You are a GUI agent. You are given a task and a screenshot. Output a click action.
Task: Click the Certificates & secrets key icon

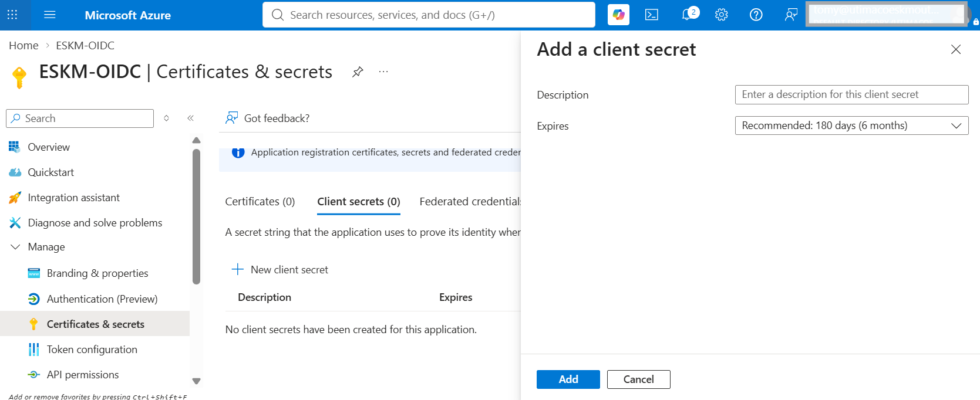[x=33, y=324]
